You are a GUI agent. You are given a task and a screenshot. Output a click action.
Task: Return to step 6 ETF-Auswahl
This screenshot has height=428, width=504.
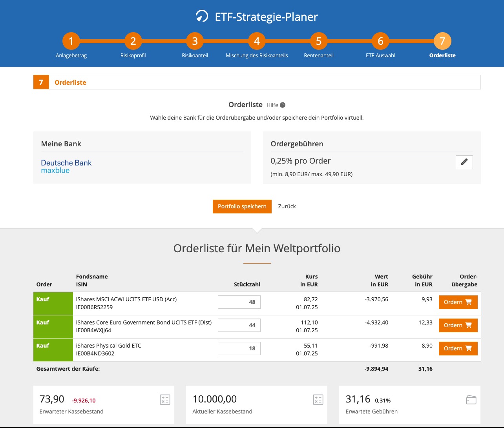(380, 41)
